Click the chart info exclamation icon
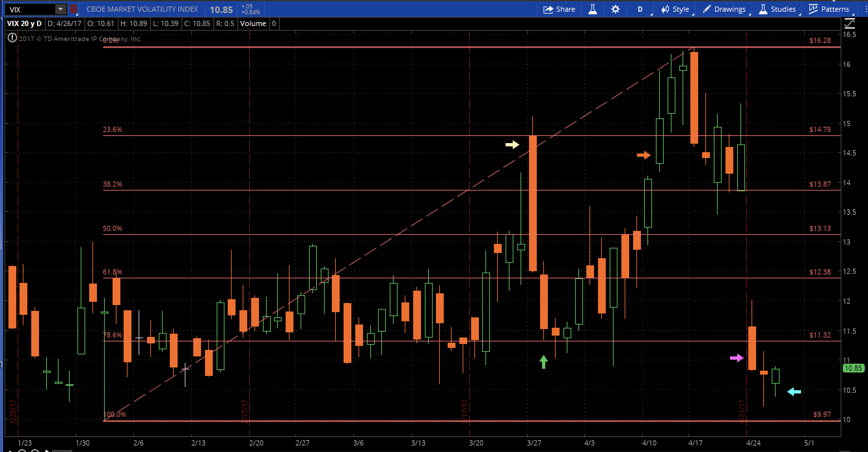This screenshot has height=452, width=868. (12, 38)
